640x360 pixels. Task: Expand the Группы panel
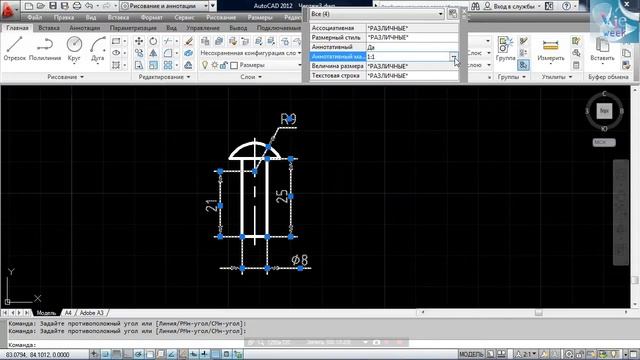coord(512,77)
